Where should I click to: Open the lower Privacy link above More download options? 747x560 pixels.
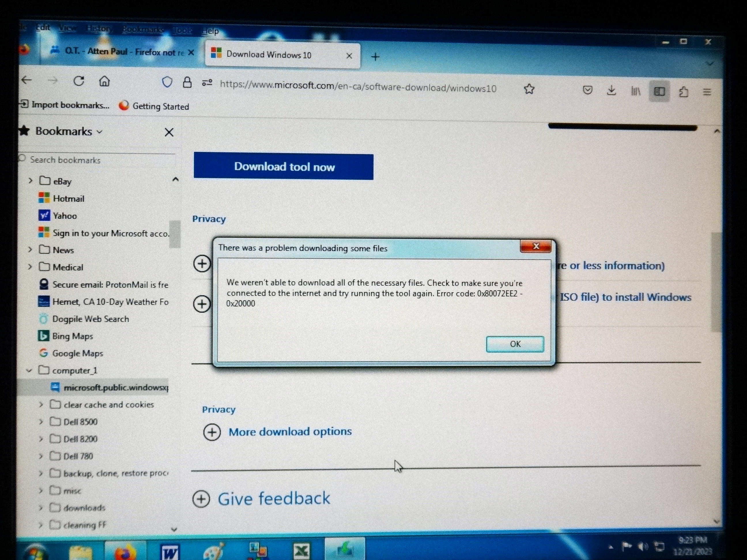(x=218, y=409)
